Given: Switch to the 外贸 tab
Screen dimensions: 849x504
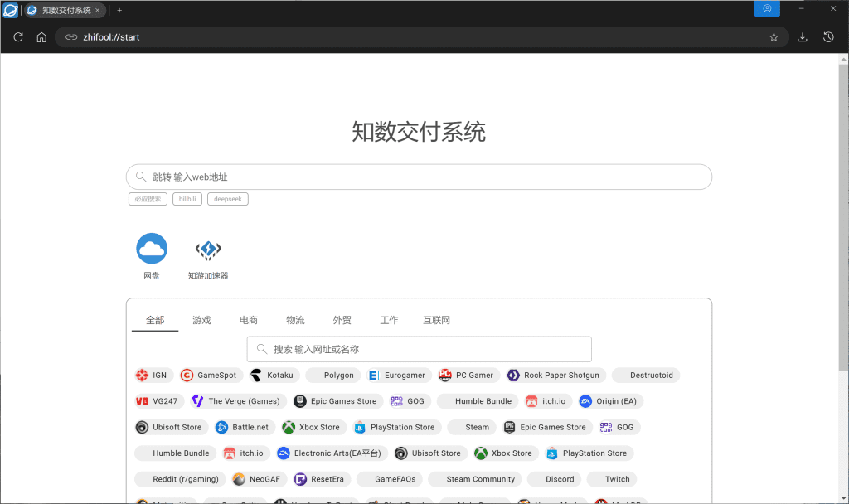Looking at the screenshot, I should (342, 320).
